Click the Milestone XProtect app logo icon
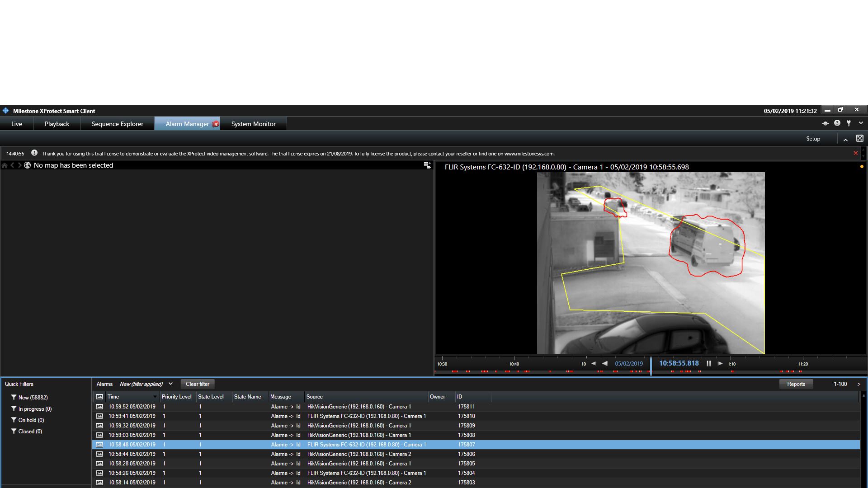 [x=5, y=111]
